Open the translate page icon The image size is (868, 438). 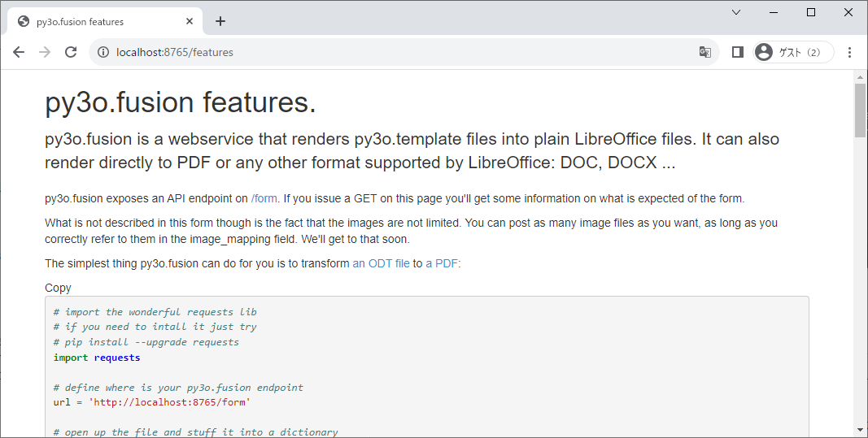click(704, 52)
